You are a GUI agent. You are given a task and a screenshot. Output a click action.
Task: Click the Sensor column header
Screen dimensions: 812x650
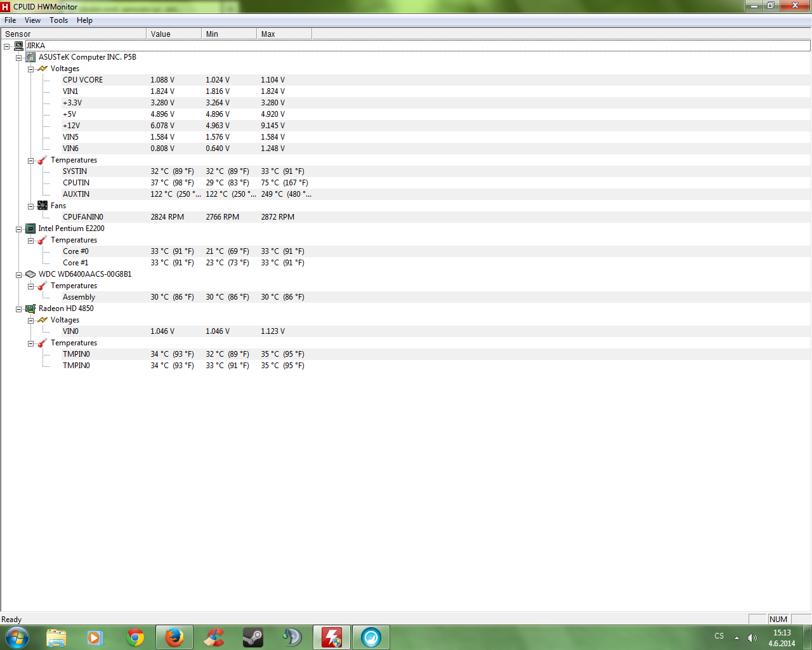[74, 34]
